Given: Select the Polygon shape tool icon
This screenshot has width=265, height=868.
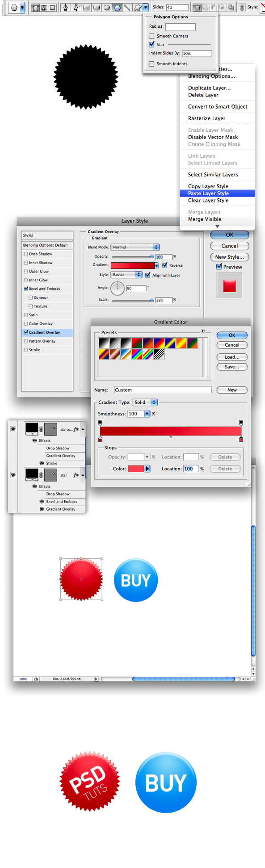Looking at the screenshot, I should [117, 7].
